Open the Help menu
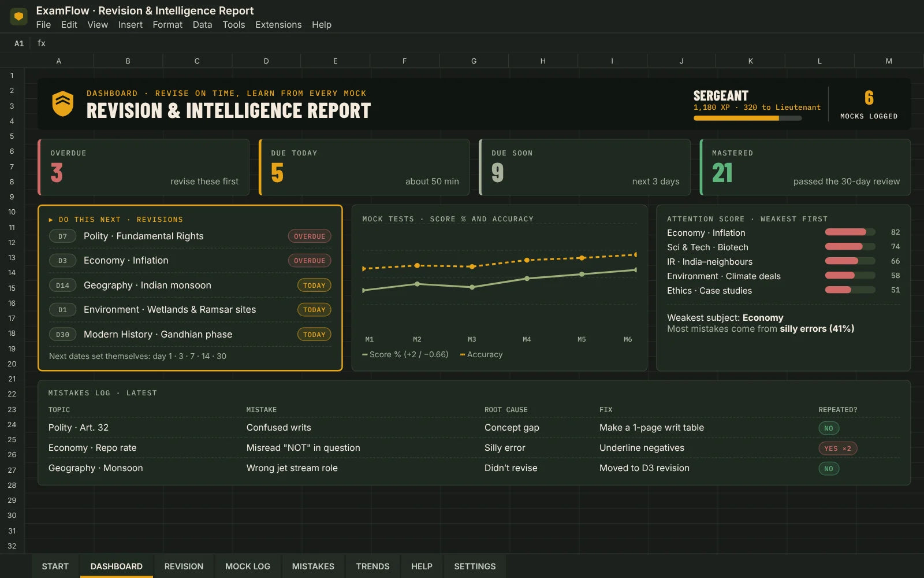This screenshot has height=578, width=924. coord(322,25)
